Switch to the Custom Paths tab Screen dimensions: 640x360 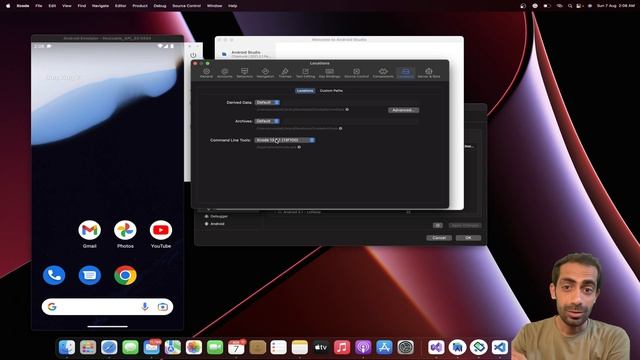pyautogui.click(x=331, y=91)
